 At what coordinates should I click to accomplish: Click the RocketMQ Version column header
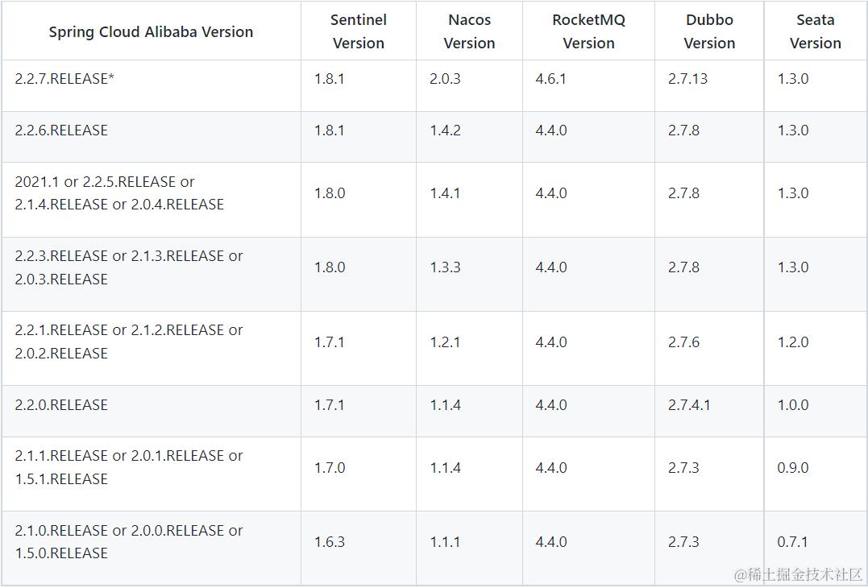click(x=588, y=31)
